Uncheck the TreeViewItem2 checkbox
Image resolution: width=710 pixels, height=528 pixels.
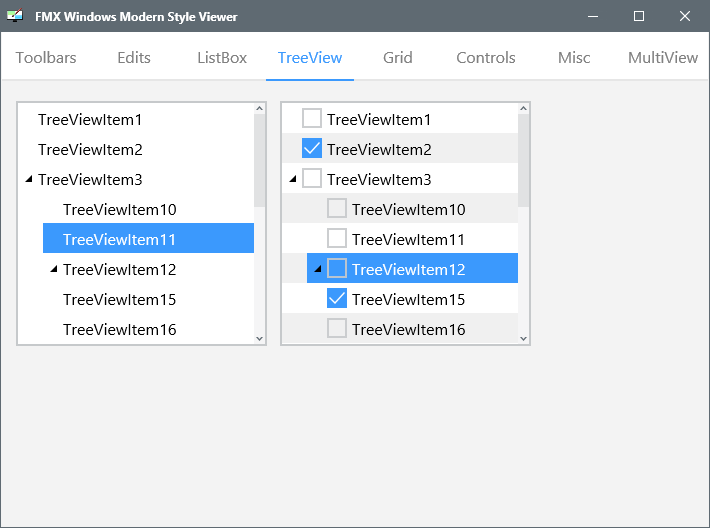tap(312, 149)
